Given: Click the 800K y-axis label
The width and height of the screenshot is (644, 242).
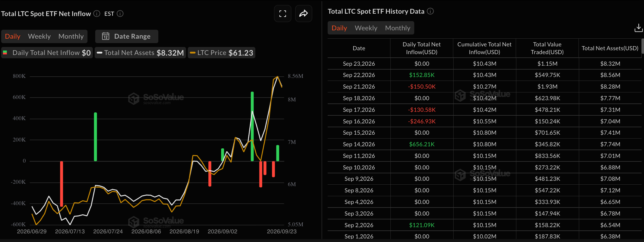Looking at the screenshot, I should pos(19,76).
